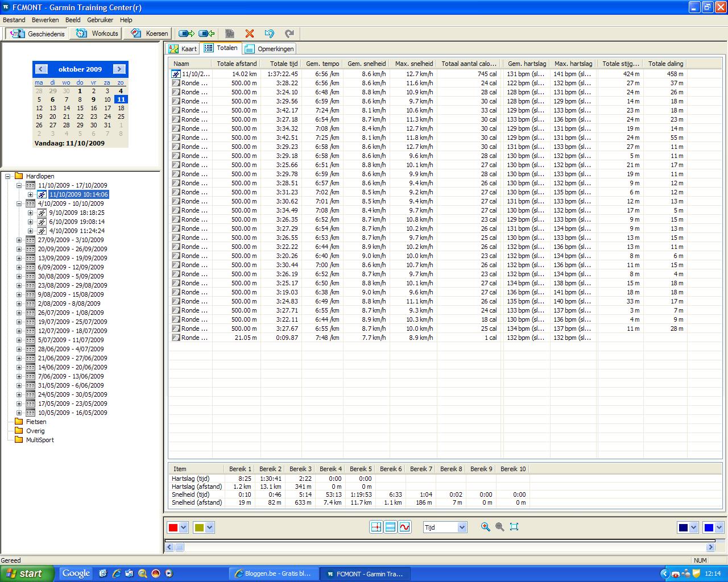Go to previous month in calendar

pos(41,69)
